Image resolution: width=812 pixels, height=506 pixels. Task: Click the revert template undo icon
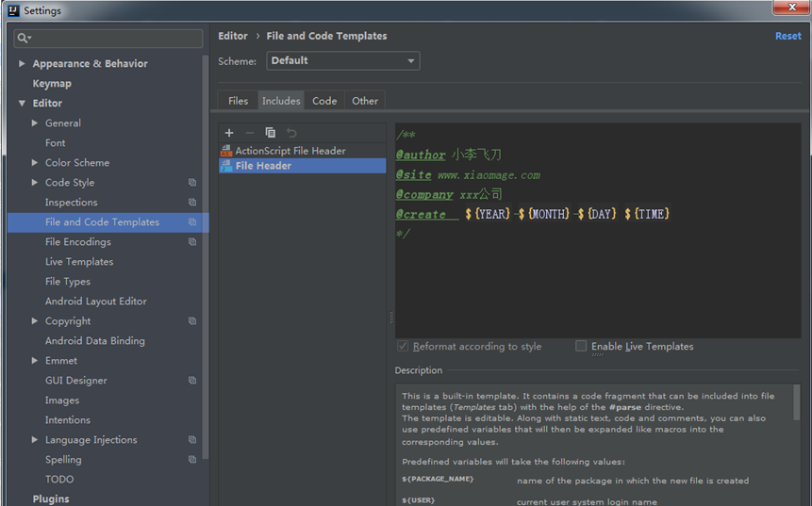(291, 133)
